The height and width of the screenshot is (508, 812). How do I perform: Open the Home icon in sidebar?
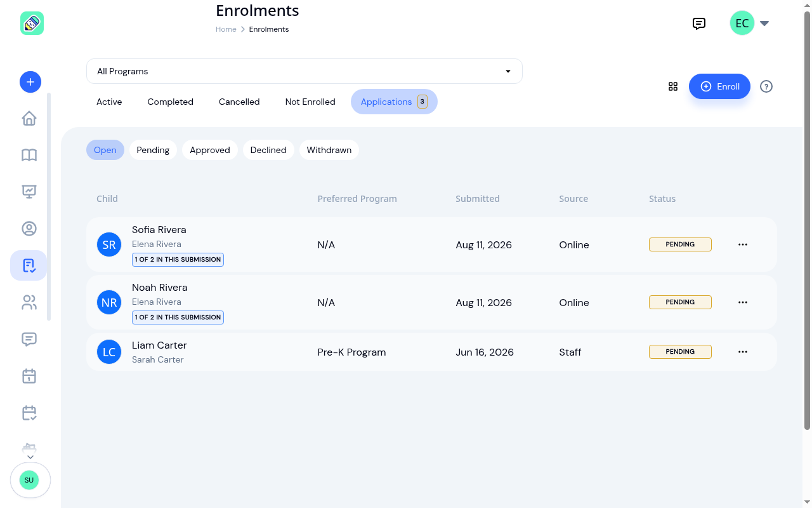tap(29, 119)
